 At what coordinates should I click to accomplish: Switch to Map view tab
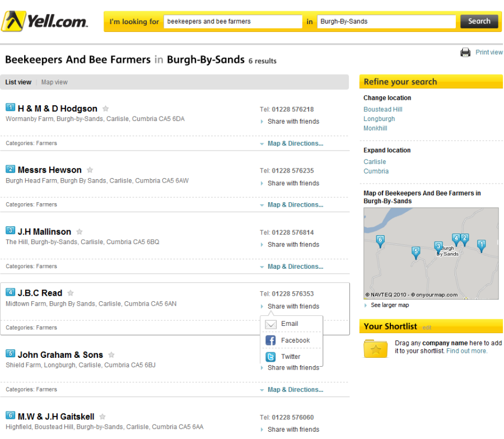click(x=54, y=82)
